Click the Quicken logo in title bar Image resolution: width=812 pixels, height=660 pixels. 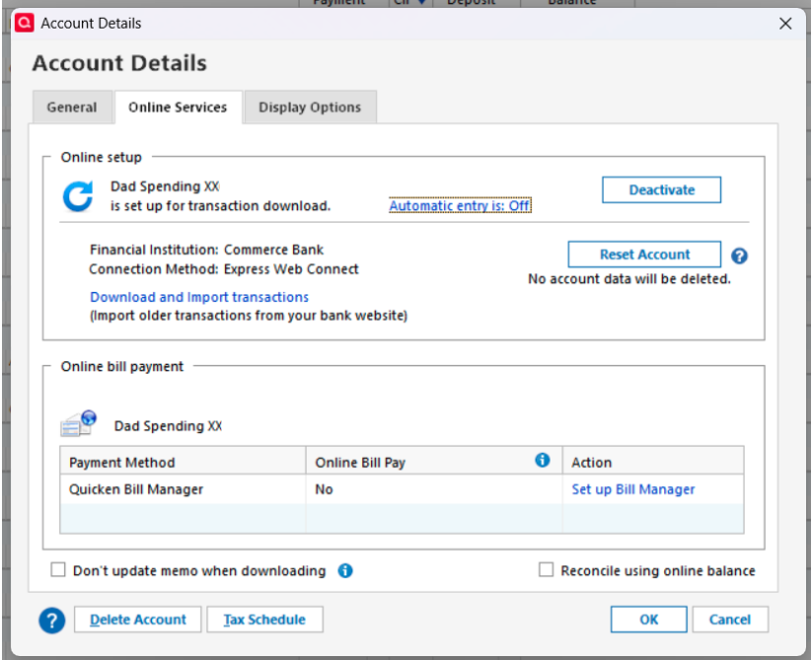click(x=25, y=23)
